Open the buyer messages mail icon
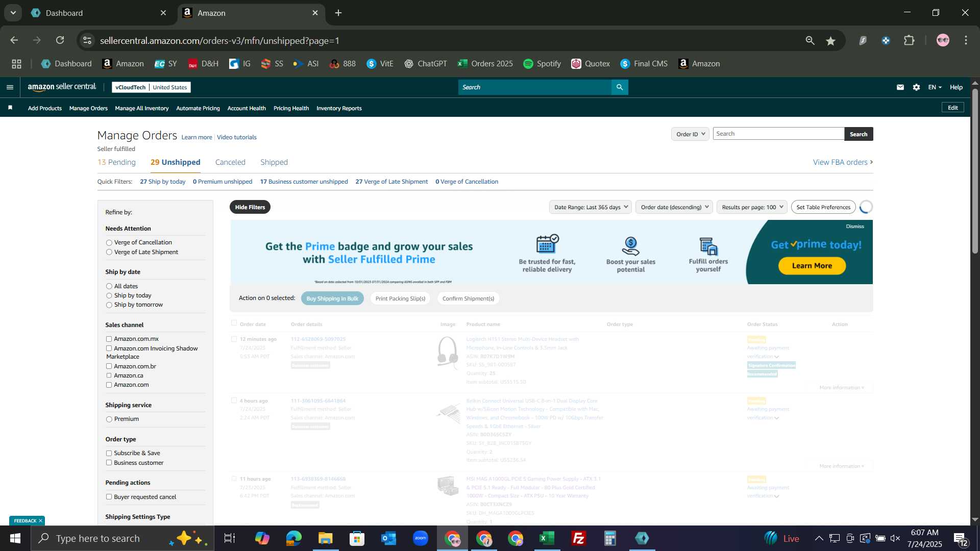 900,87
